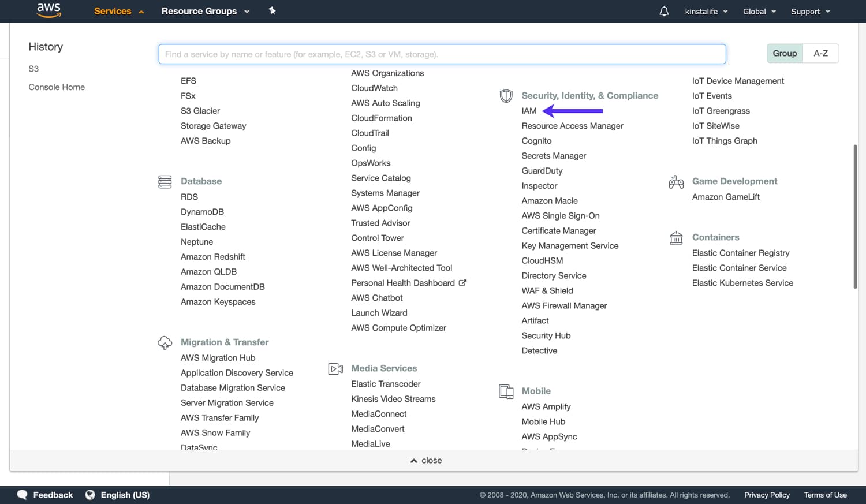
Task: Click the Game Development controller icon
Action: (x=676, y=181)
